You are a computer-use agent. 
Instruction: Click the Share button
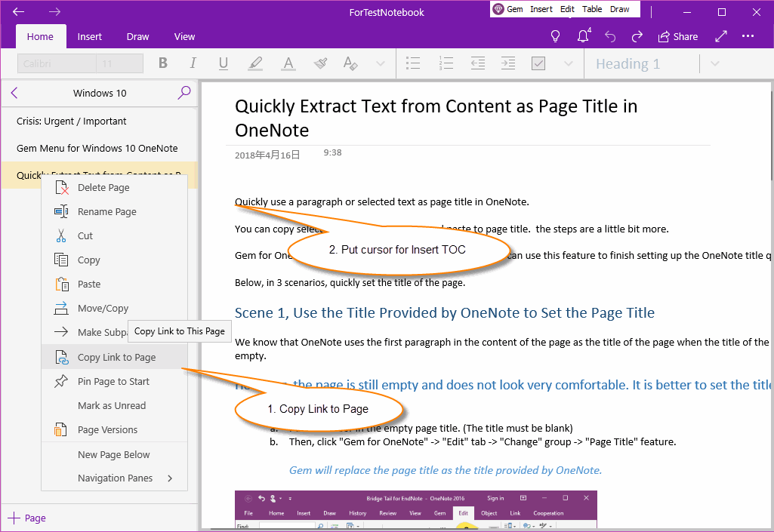677,35
